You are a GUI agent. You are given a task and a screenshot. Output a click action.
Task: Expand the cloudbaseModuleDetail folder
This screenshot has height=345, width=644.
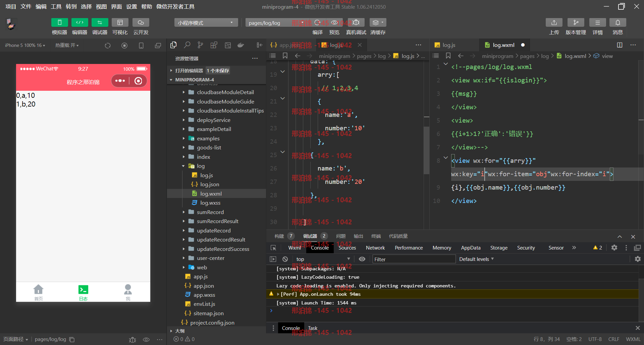coord(216,92)
